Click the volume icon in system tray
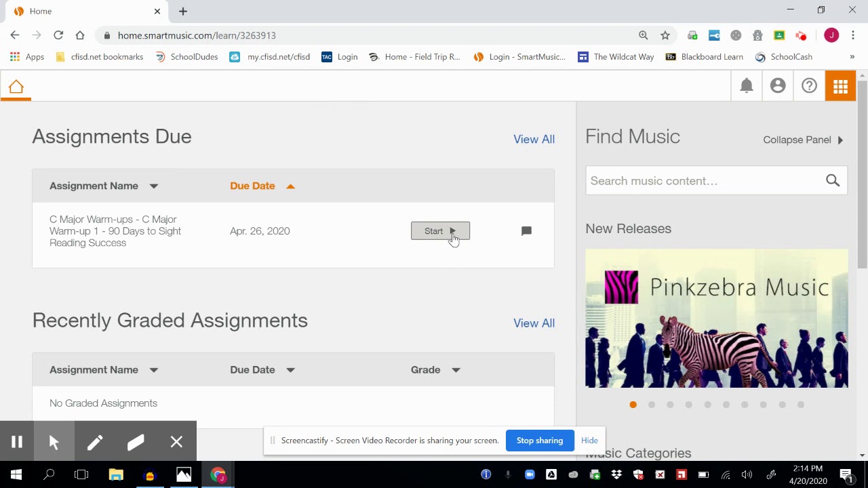Viewport: 868px width, 488px height. click(x=747, y=474)
